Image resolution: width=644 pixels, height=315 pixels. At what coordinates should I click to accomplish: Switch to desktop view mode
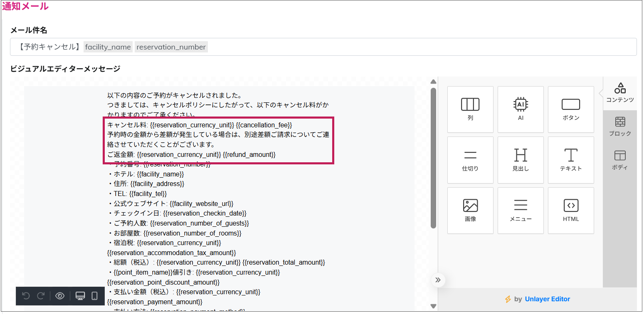point(80,296)
